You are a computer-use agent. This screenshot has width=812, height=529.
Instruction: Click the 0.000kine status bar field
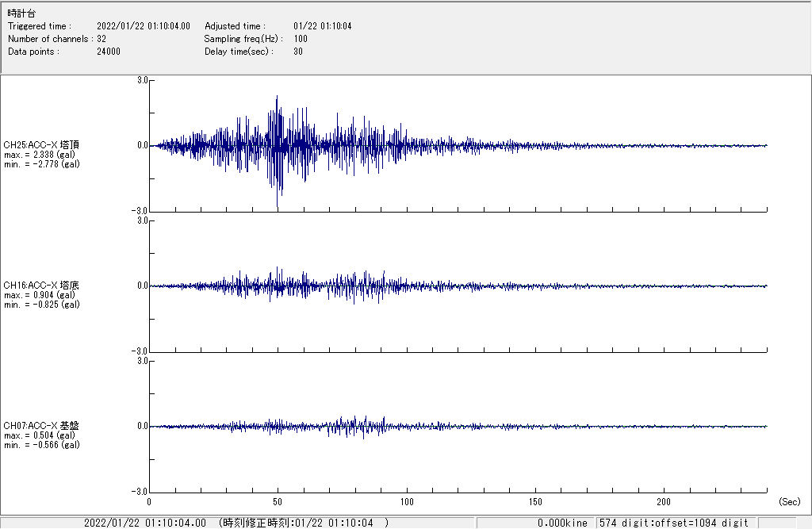562,523
